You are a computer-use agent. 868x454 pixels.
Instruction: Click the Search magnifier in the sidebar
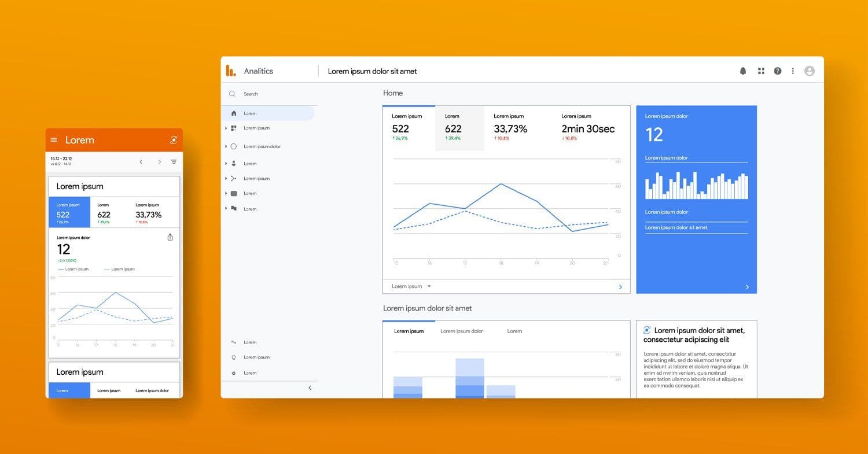pos(231,94)
